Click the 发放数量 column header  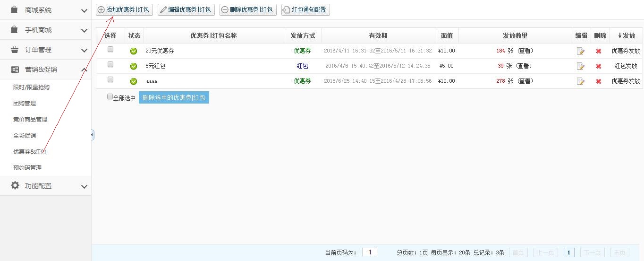(515, 35)
